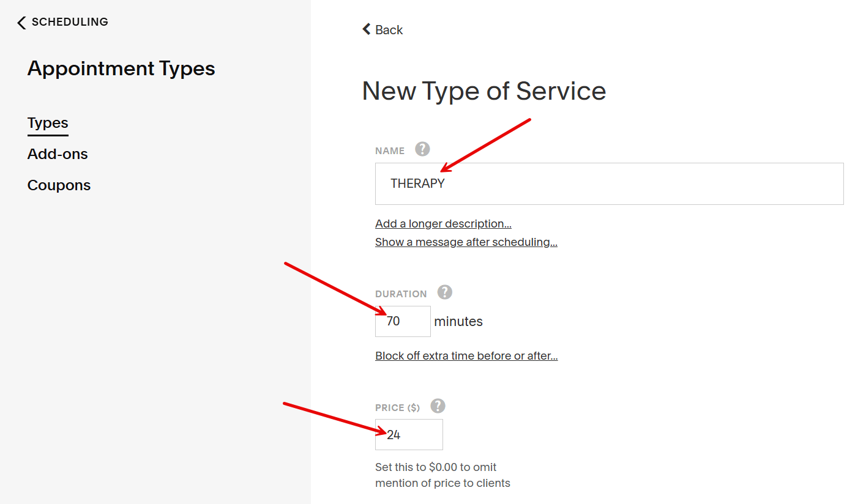Go to the Coupons section
The image size is (866, 504).
pos(59,185)
